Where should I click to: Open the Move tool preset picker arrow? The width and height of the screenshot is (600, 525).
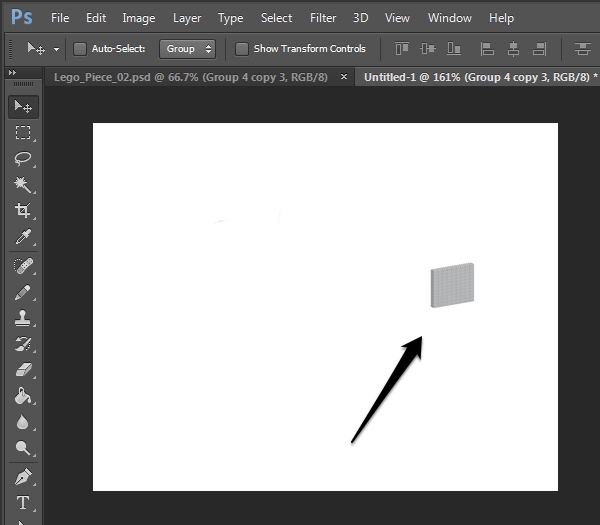tap(56, 49)
